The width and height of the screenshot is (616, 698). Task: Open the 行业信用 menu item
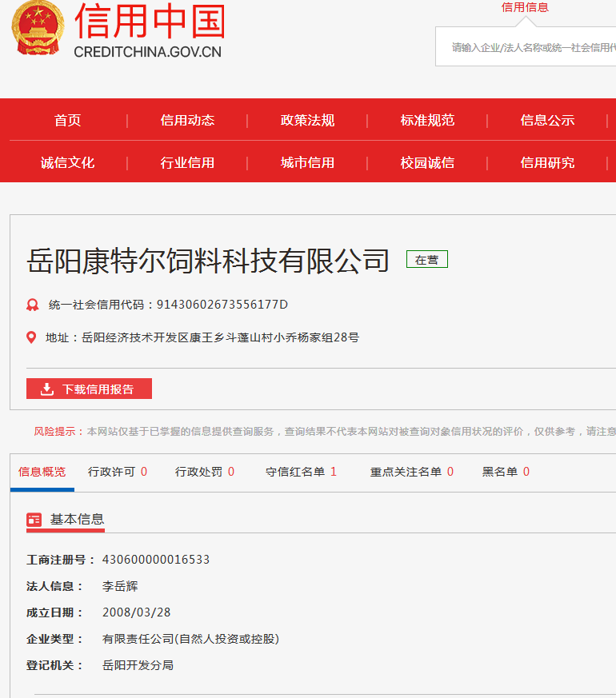tap(187, 162)
